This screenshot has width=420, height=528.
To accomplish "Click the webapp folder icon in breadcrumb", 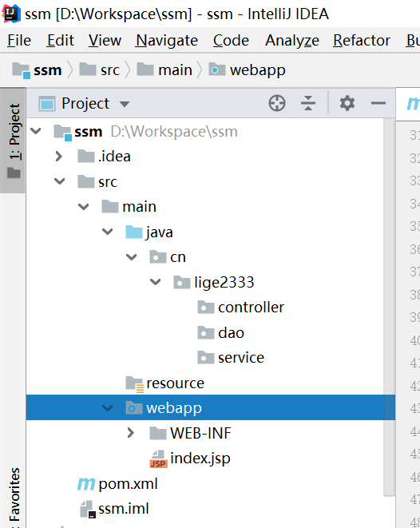I will tap(216, 69).
